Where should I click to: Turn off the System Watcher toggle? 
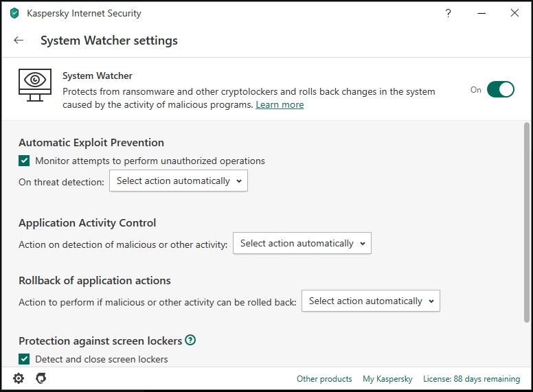pos(500,90)
